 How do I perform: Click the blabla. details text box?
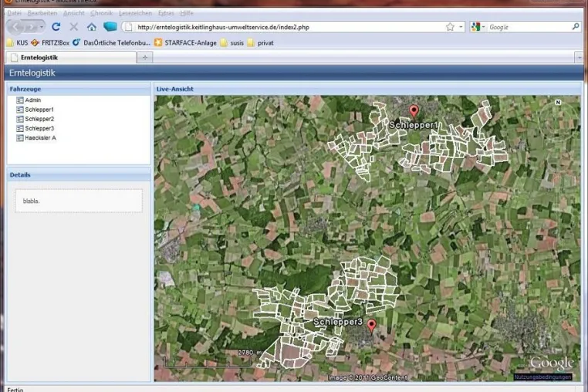click(79, 201)
